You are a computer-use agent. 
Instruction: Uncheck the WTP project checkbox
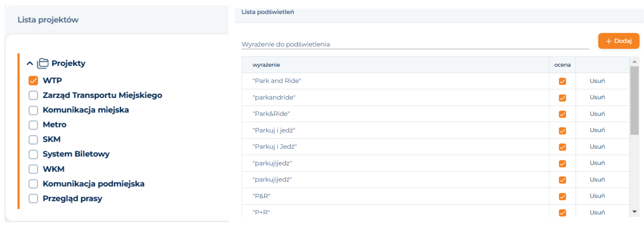[x=33, y=81]
